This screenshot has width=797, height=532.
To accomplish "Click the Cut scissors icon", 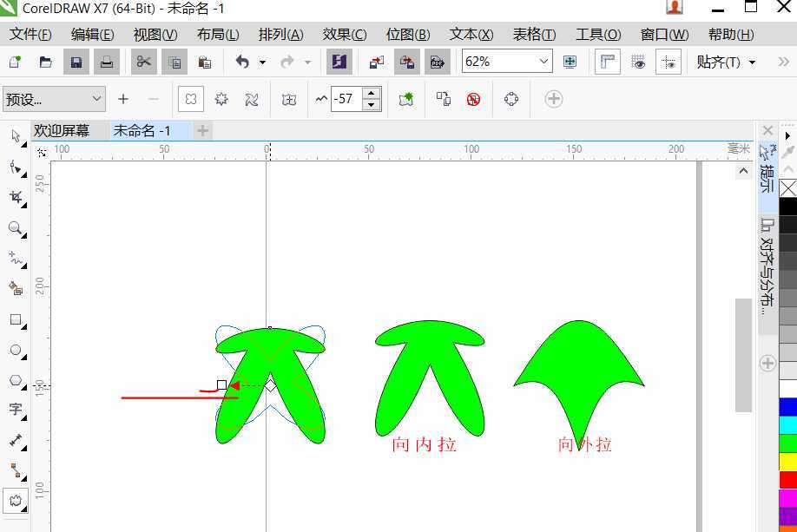I will click(144, 62).
